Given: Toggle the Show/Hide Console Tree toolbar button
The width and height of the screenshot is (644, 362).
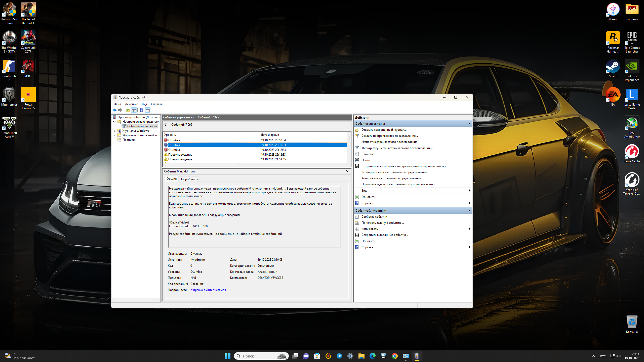Looking at the screenshot, I should [x=134, y=110].
